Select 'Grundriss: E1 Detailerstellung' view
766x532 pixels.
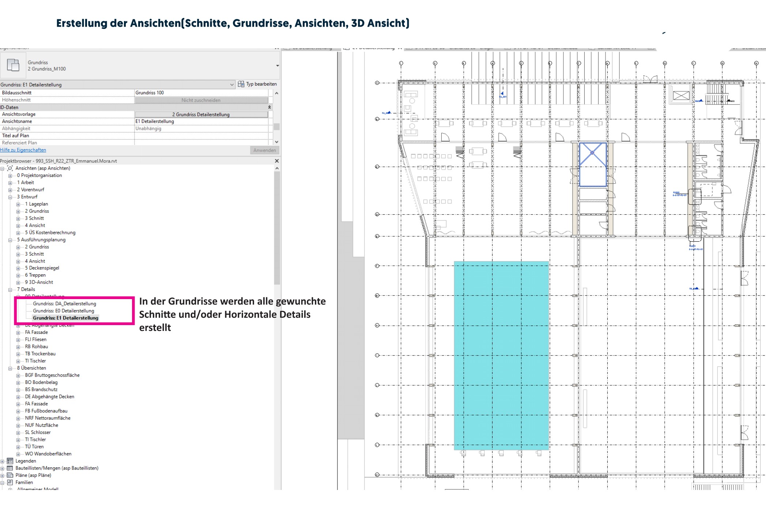[65, 318]
